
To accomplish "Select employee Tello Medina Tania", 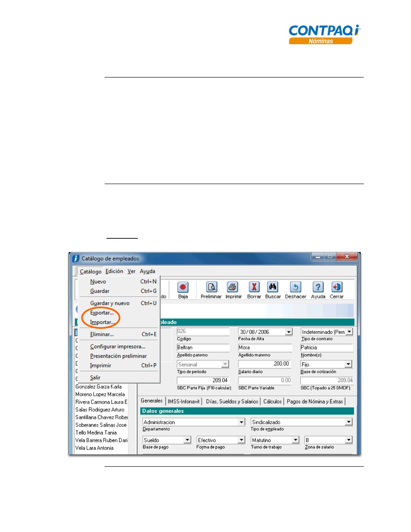I will pyautogui.click(x=96, y=433).
